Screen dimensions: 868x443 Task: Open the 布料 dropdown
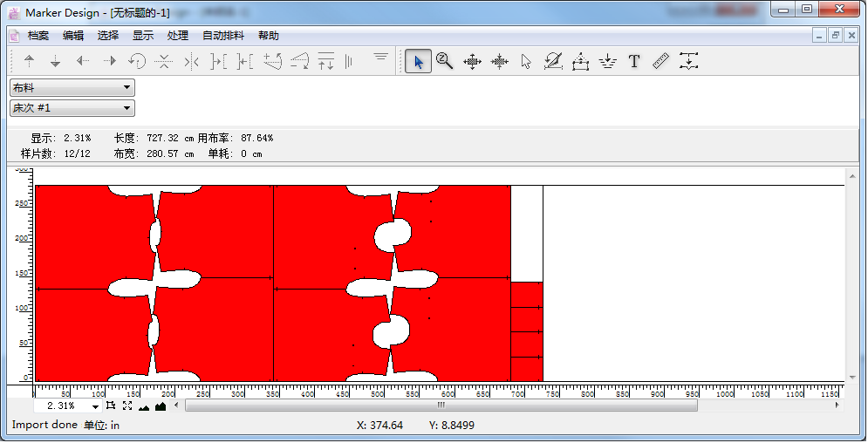(x=72, y=87)
